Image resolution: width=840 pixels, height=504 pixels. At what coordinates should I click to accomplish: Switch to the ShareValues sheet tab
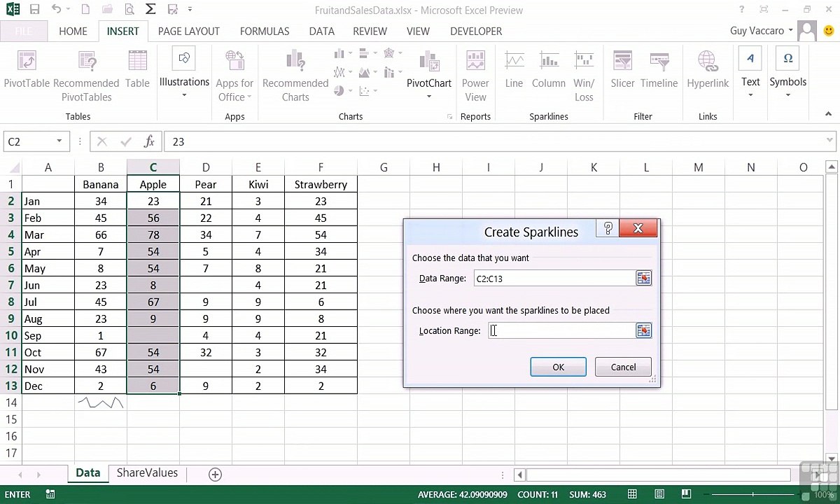click(x=147, y=473)
